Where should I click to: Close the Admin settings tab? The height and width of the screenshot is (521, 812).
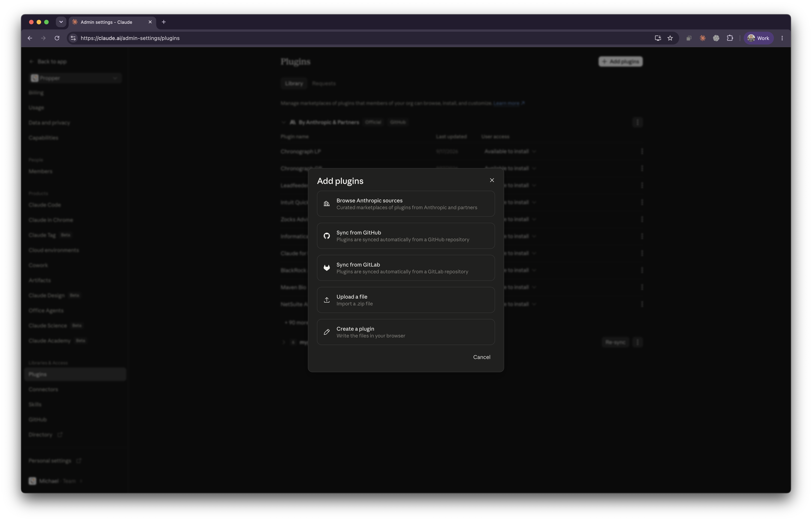pyautogui.click(x=150, y=22)
